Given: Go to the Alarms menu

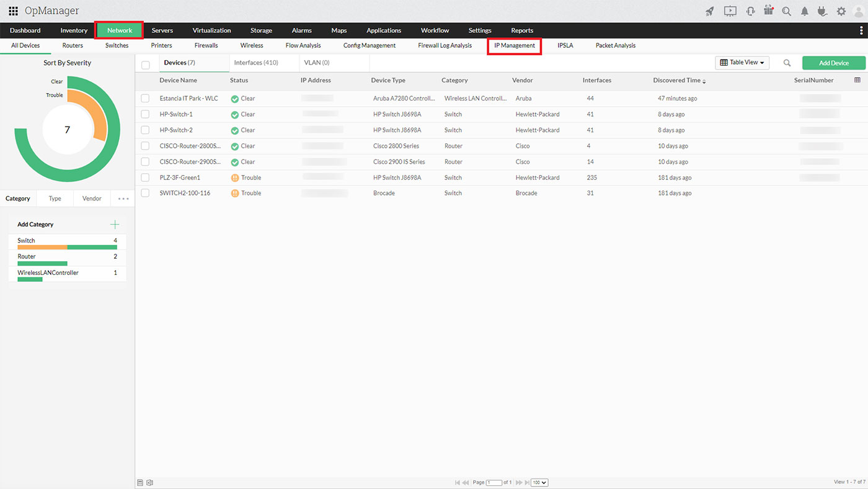Looking at the screenshot, I should pyautogui.click(x=302, y=30).
